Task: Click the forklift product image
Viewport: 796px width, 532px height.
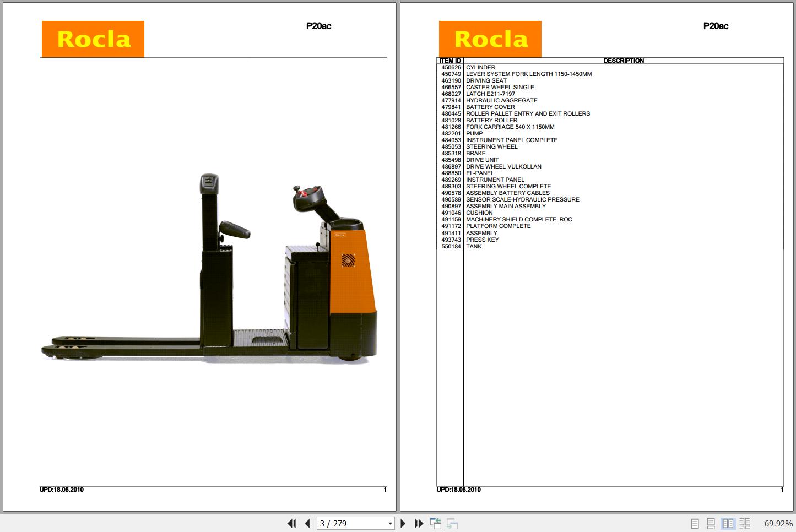Action: click(209, 270)
